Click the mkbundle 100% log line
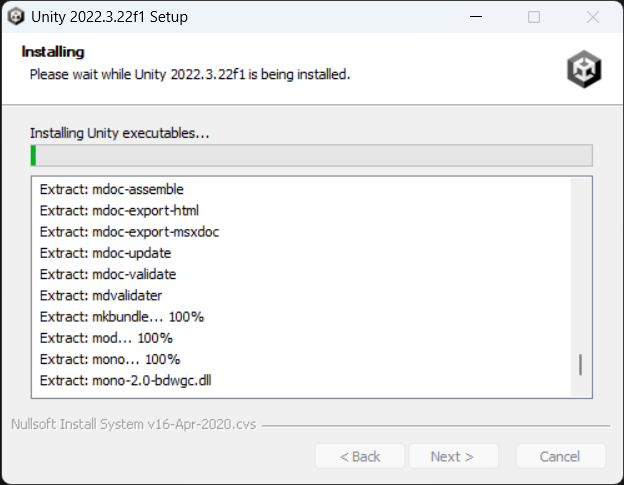The image size is (624, 485). click(122, 316)
